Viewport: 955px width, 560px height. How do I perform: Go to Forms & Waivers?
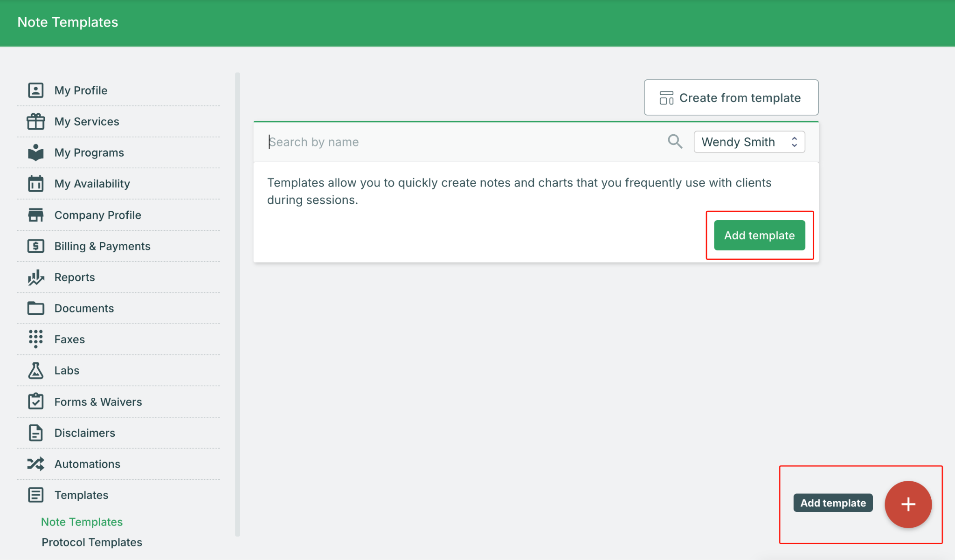tap(98, 402)
